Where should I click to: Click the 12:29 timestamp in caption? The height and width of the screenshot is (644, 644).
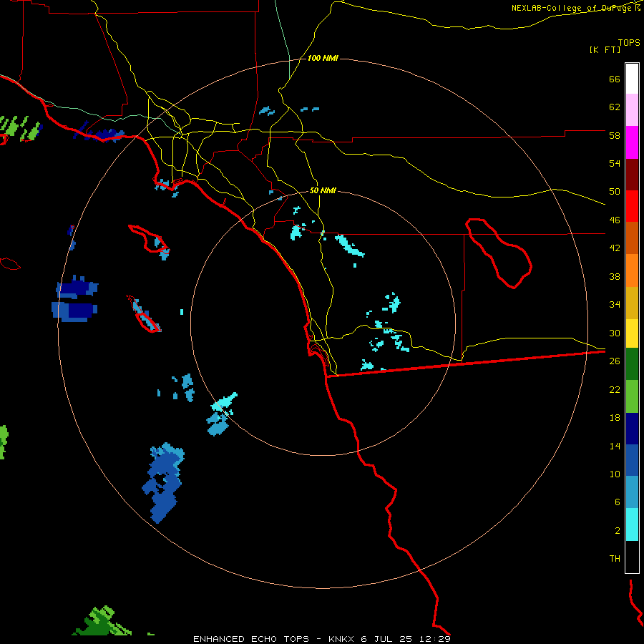435,639
